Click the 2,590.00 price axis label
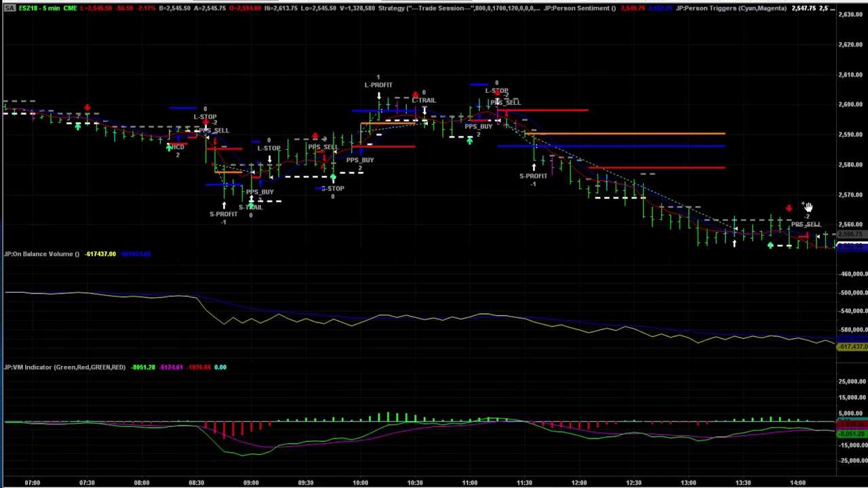Viewport: 868px width, 488px height. (x=851, y=134)
